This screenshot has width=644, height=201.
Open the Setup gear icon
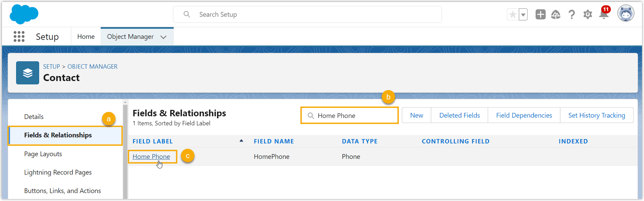tap(588, 14)
